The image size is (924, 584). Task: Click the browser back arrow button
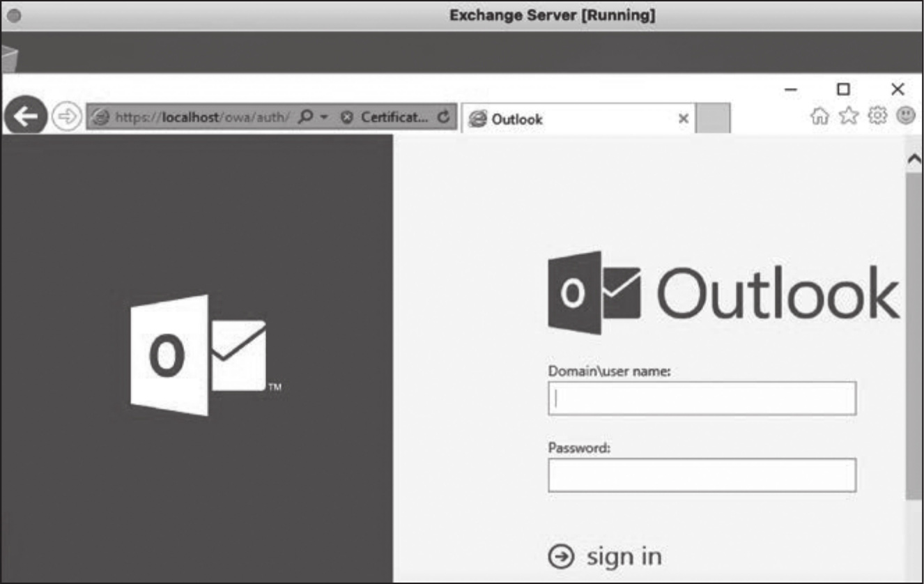click(25, 117)
